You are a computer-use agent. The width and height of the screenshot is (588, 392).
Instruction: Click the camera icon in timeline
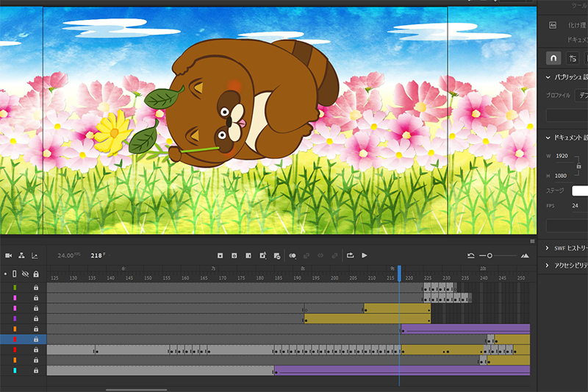(x=9, y=255)
